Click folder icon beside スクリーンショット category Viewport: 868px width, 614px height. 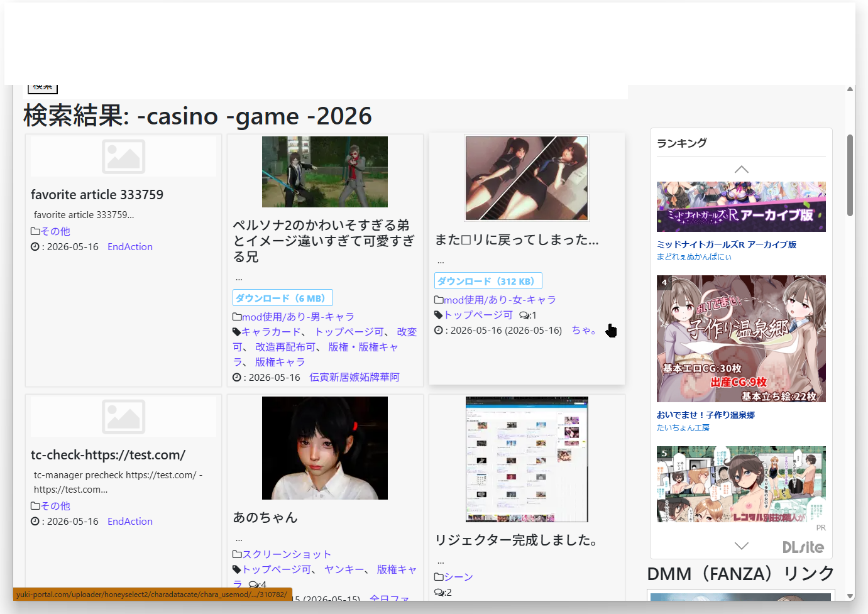[x=237, y=554]
